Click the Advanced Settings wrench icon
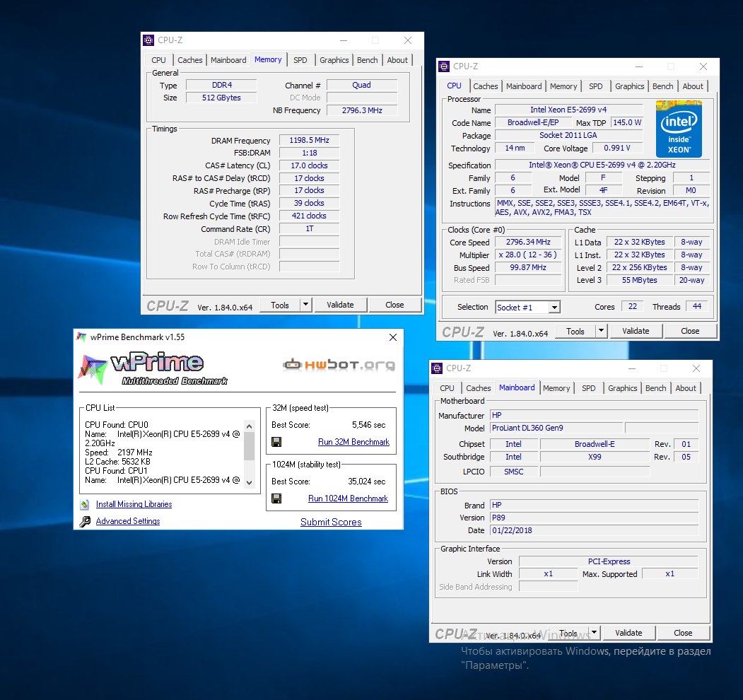 point(85,521)
